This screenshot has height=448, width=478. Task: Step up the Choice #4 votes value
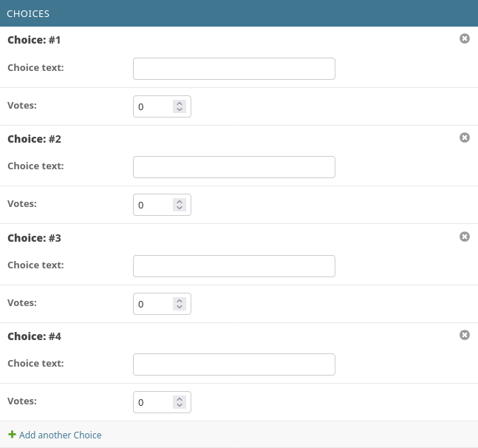[x=180, y=399]
